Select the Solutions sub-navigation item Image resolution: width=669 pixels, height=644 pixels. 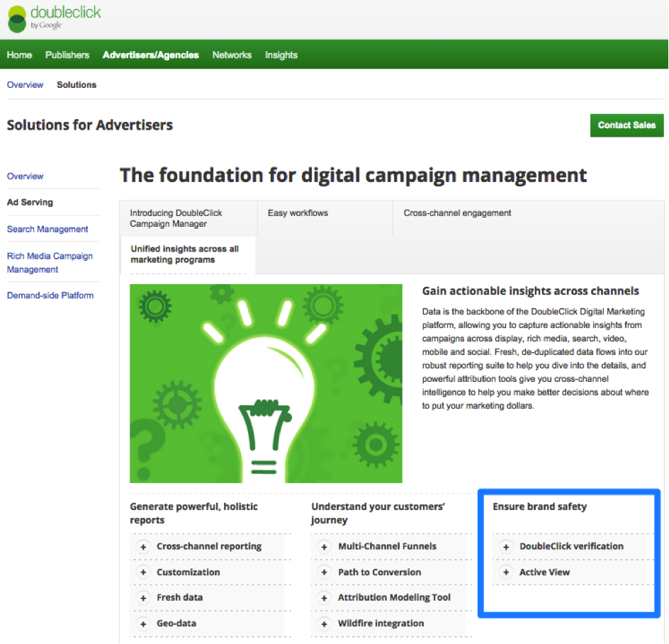(x=77, y=85)
